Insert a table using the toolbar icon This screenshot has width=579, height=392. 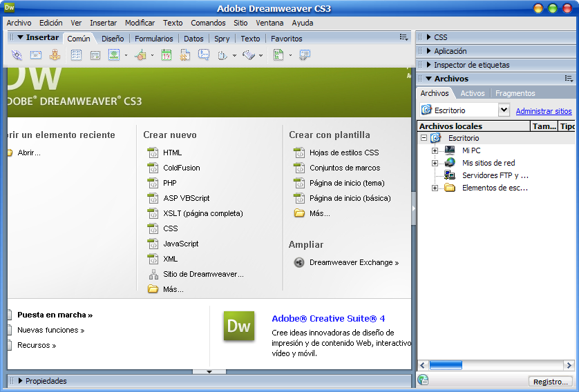(77, 55)
